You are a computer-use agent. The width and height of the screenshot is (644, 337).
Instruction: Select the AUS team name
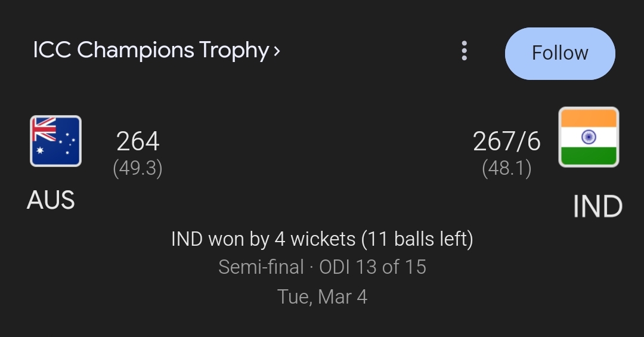51,200
